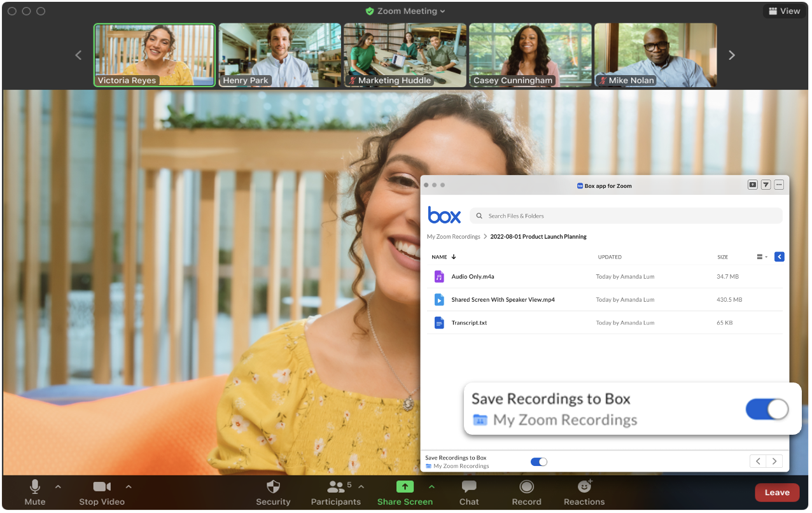Image resolution: width=812 pixels, height=513 pixels.
Task: Show next participant thumbnails
Action: tap(732, 55)
